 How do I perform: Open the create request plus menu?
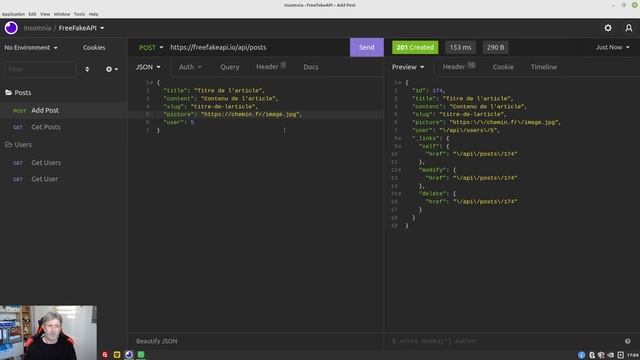pyautogui.click(x=112, y=69)
